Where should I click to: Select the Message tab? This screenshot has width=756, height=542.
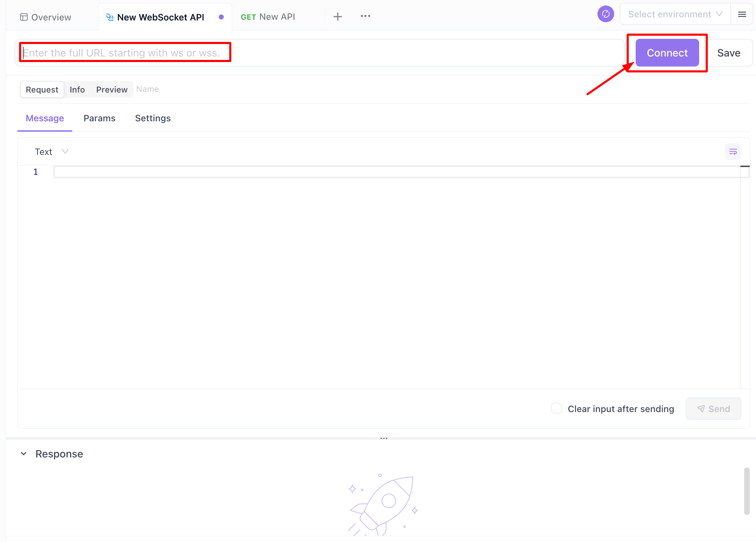pyautogui.click(x=45, y=118)
